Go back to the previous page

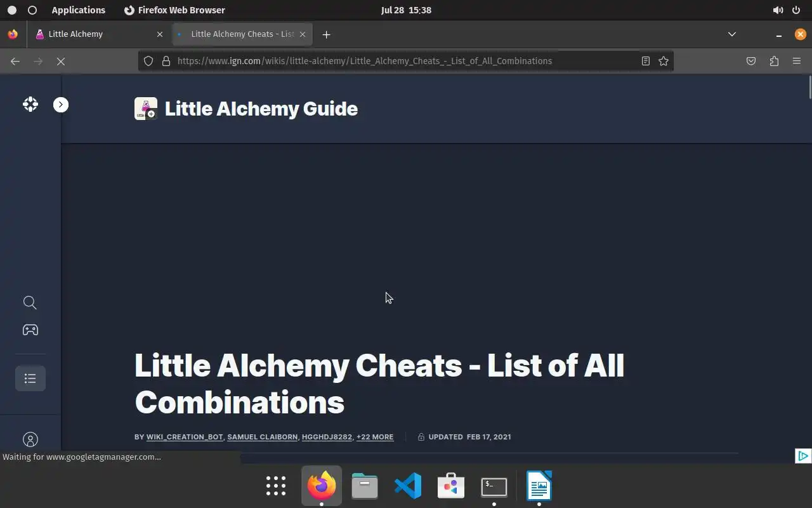click(15, 61)
